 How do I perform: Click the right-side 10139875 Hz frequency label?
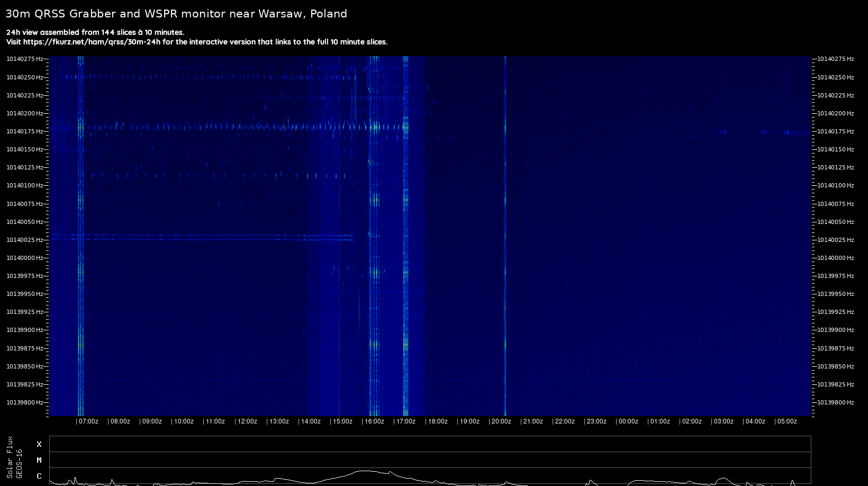tap(836, 348)
